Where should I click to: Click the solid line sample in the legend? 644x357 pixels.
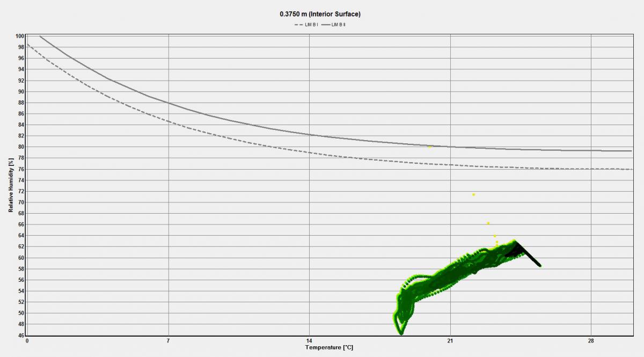point(325,25)
